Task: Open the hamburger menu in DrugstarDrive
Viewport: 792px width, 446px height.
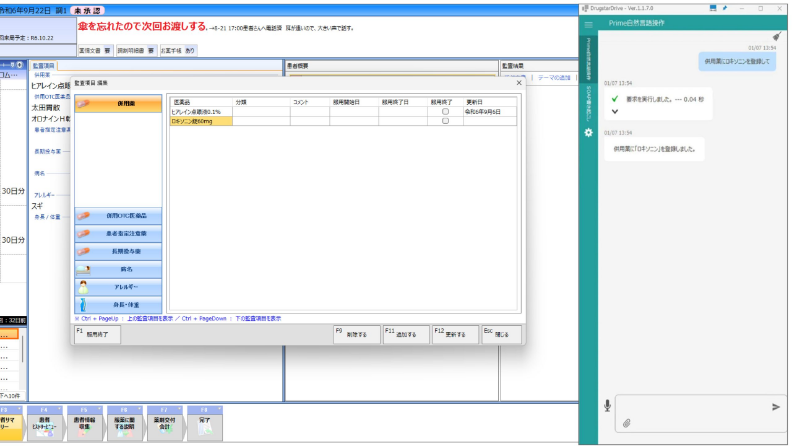Action: click(x=588, y=25)
